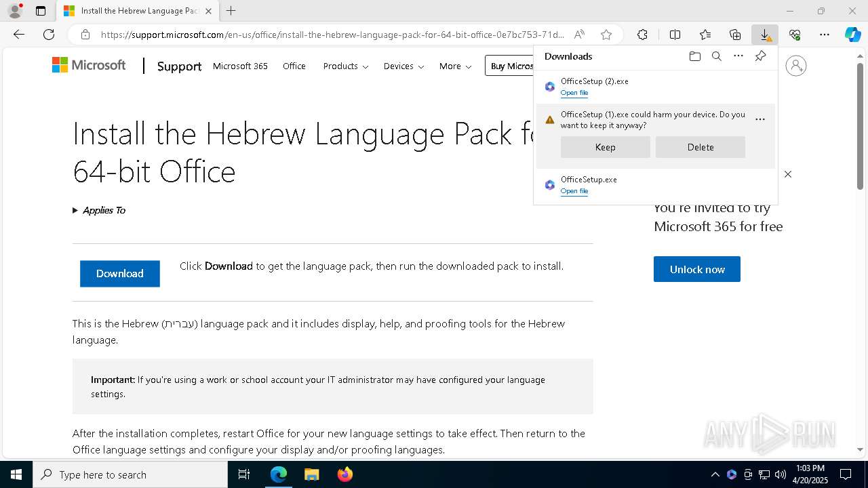The image size is (868, 488).
Task: Open Browser essentials heart icon
Action: tap(795, 35)
